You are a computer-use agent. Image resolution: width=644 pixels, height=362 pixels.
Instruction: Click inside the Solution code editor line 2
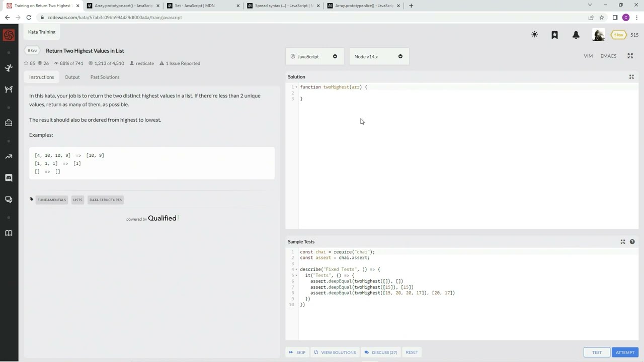click(x=468, y=93)
